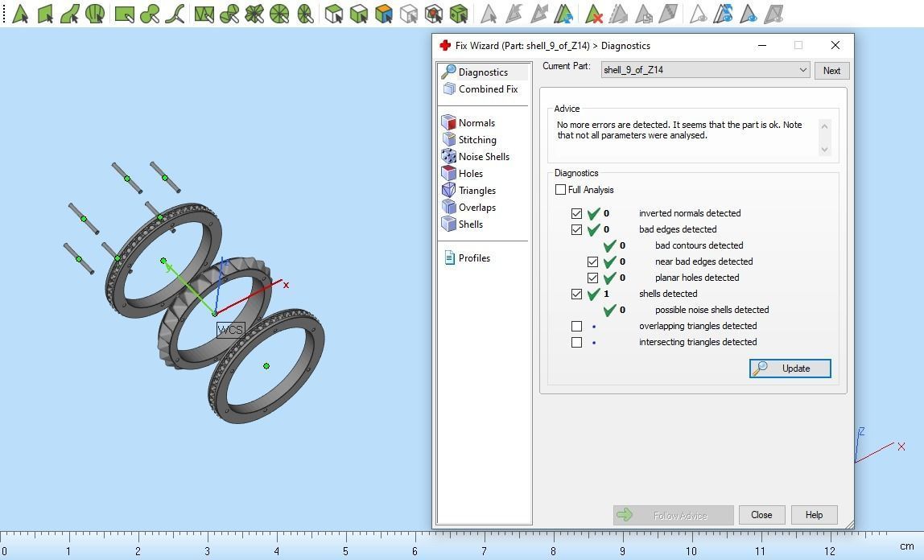Select the triangle-mesh rectangle brush tool

coord(204,14)
